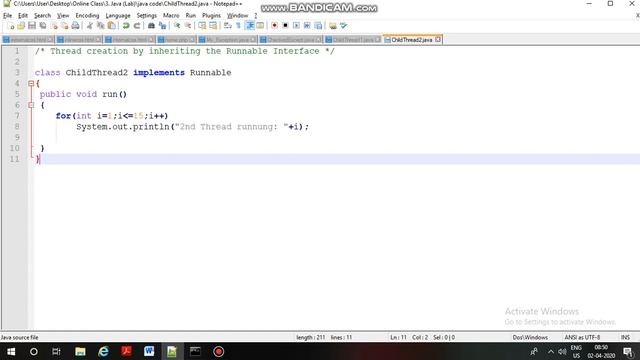Image resolution: width=640 pixels, height=360 pixels.
Task: Toggle synchronize vertical scrolling icon
Action: point(202,26)
